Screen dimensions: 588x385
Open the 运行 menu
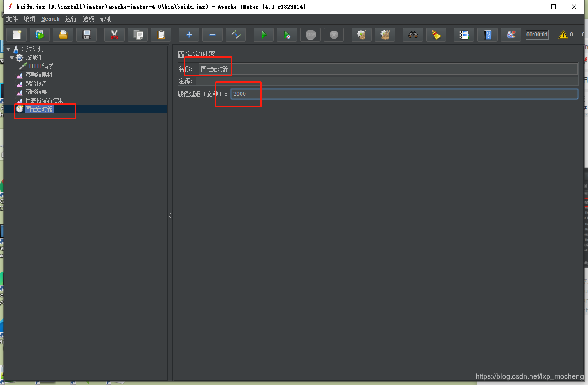pyautogui.click(x=71, y=19)
